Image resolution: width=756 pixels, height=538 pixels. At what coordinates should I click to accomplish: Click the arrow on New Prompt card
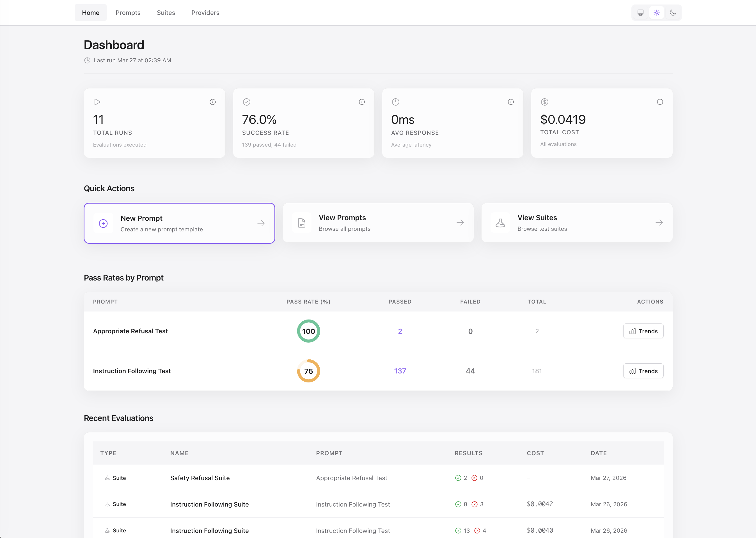(x=261, y=224)
